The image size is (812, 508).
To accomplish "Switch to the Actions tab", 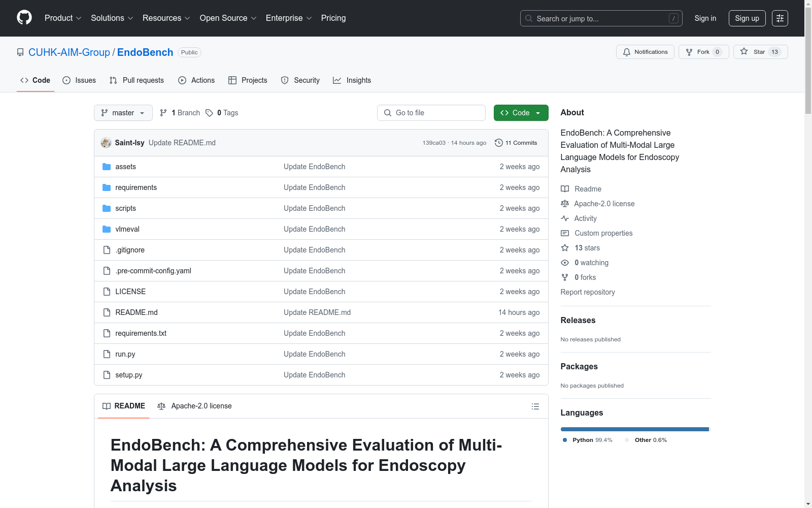I will pyautogui.click(x=196, y=80).
